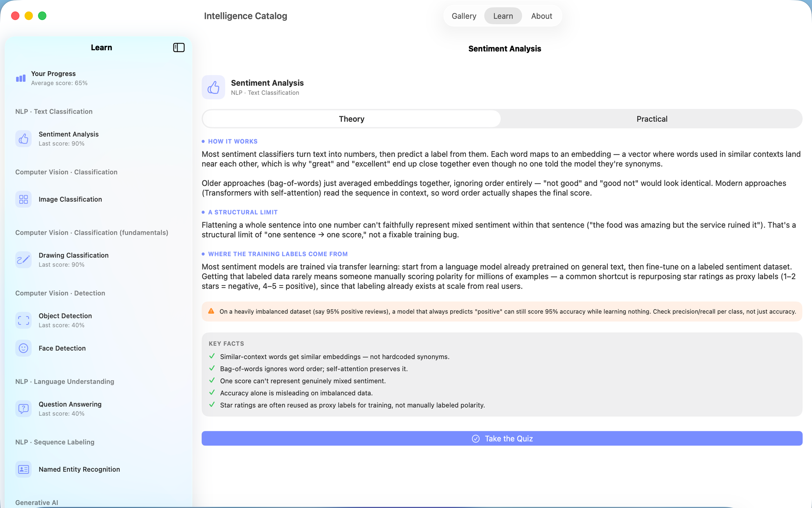Take the Quiz button
This screenshot has height=508, width=812.
pos(502,439)
